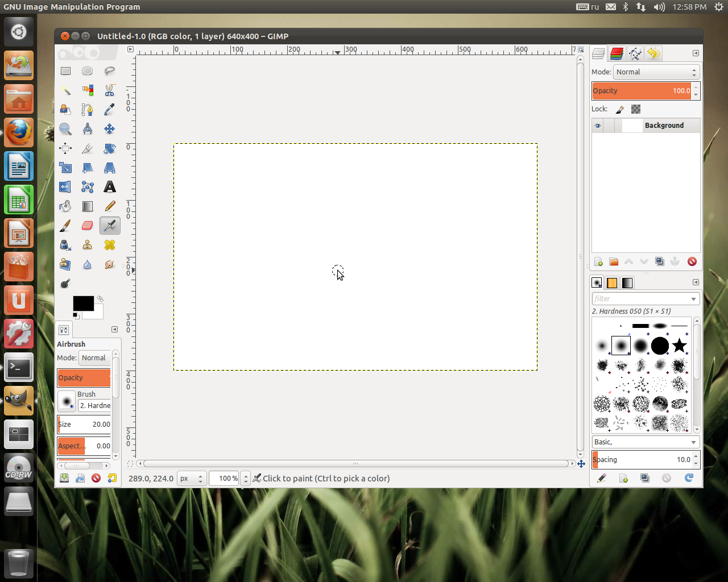Enable the lock pixels toggle
Viewport: 728px width, 582px height.
click(620, 109)
